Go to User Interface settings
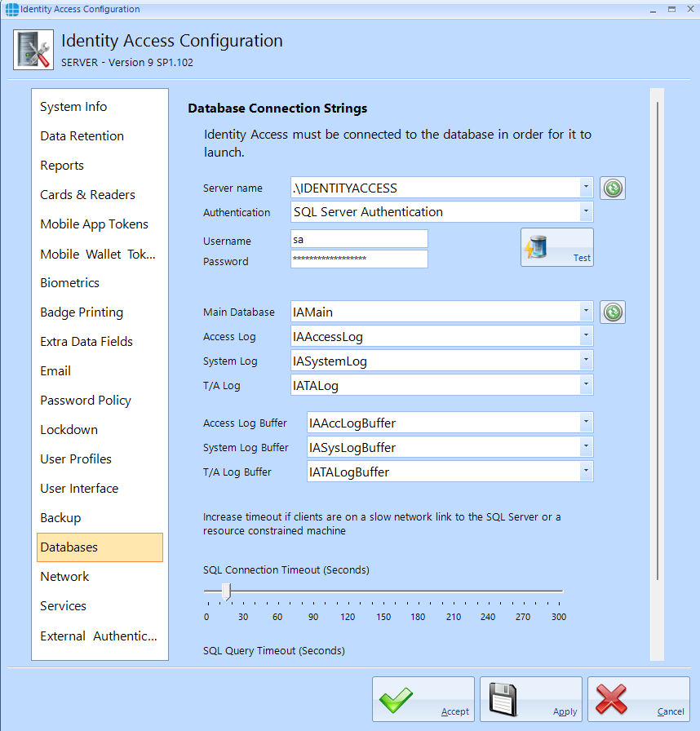Image resolution: width=700 pixels, height=731 pixels. click(100, 489)
